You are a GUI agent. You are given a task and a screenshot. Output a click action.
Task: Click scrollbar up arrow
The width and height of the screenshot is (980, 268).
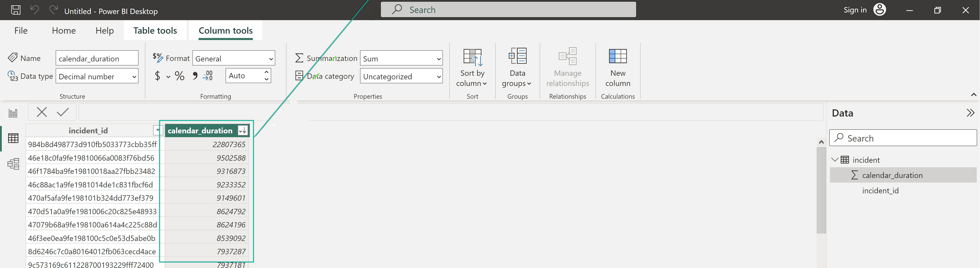click(x=821, y=142)
